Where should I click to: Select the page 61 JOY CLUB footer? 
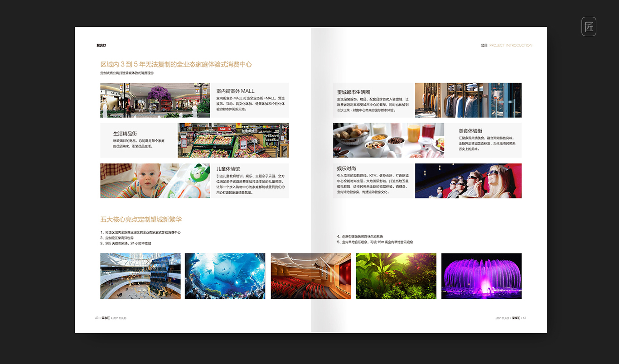point(511,318)
